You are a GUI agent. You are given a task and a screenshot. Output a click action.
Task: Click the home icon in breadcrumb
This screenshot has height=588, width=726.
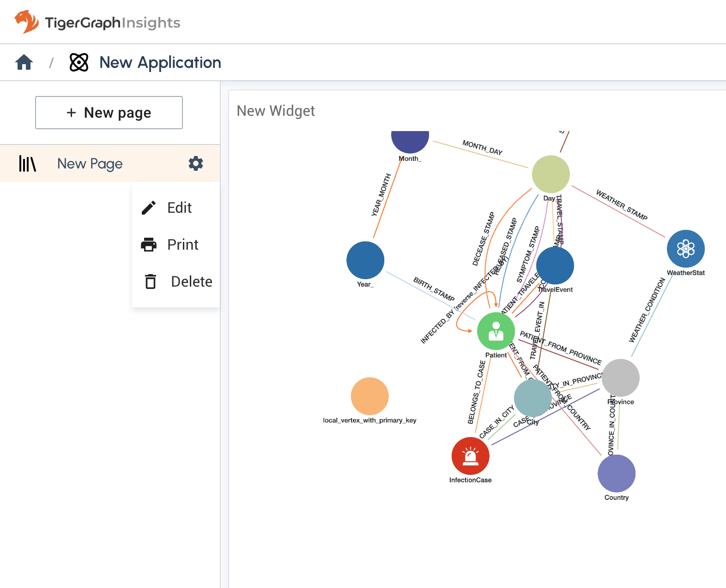tap(24, 62)
